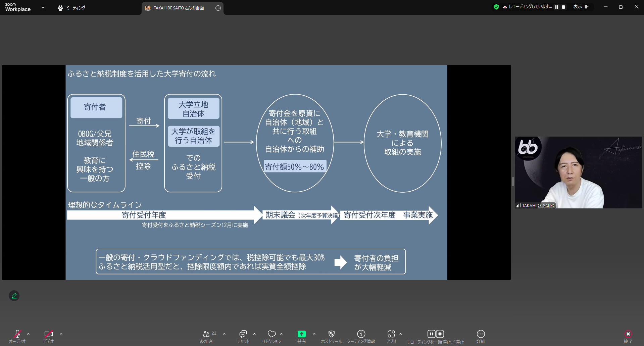Open the reactions menu icon
This screenshot has width=644, height=346.
click(271, 337)
